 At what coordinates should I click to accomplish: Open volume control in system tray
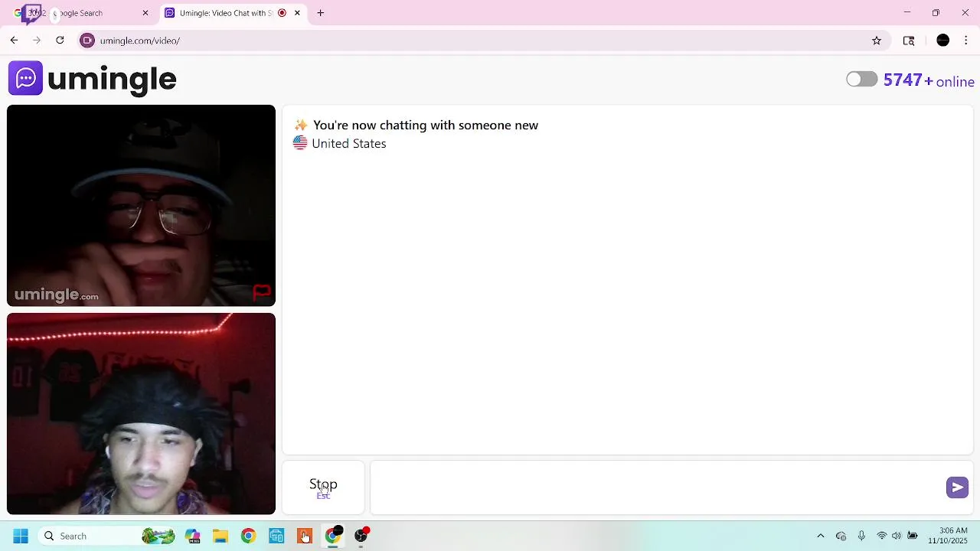coord(897,536)
